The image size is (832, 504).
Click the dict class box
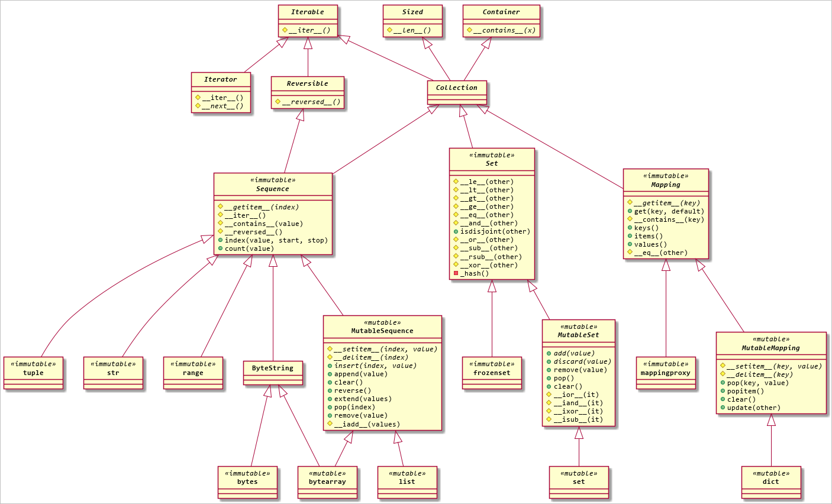click(x=770, y=482)
